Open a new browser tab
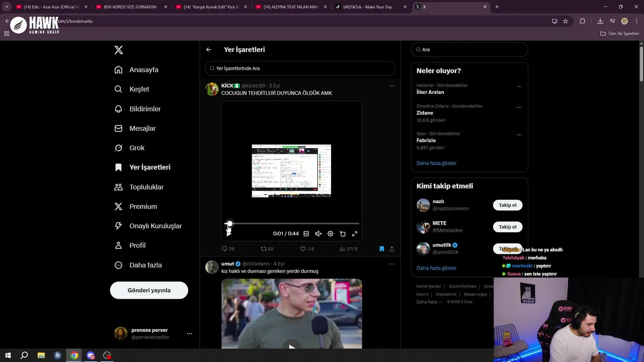The height and width of the screenshot is (362, 644). [x=497, y=7]
